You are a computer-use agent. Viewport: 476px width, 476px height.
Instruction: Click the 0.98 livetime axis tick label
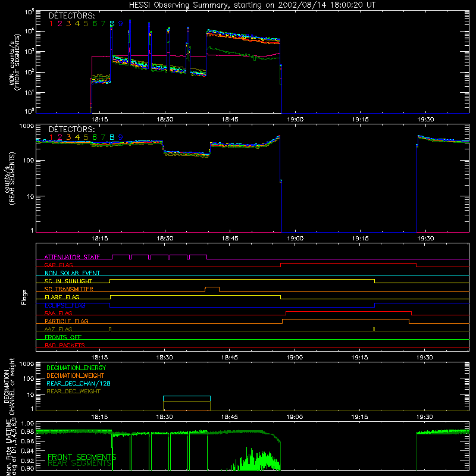coord(27,431)
